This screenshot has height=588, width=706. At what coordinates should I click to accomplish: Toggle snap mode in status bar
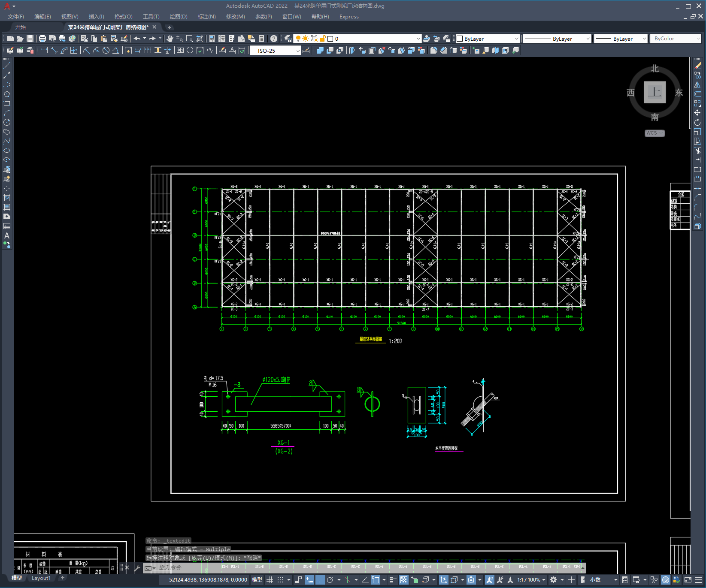coord(280,580)
